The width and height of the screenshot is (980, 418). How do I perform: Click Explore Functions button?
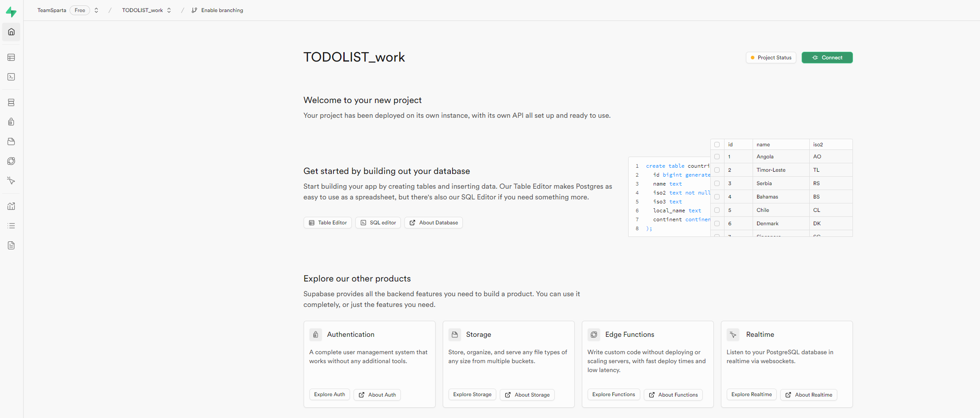pyautogui.click(x=614, y=394)
